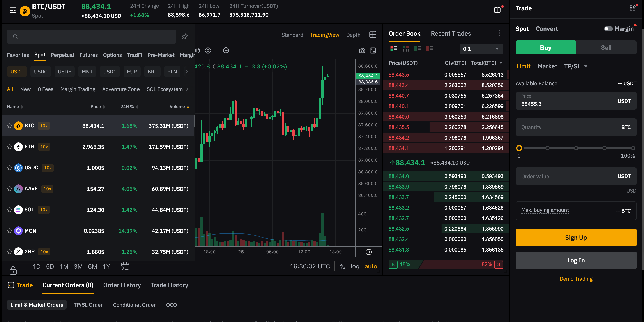Enable Margin trading toggle
The height and width of the screenshot is (322, 644).
[x=608, y=29]
